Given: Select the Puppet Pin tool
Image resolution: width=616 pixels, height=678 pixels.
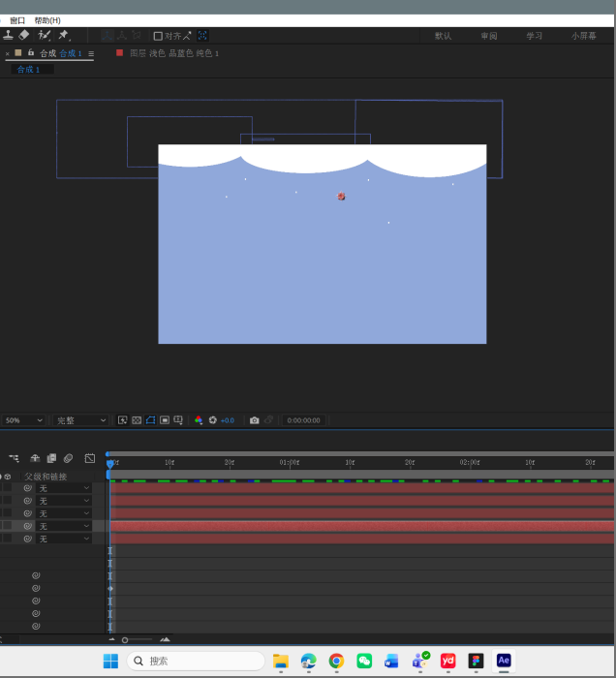Looking at the screenshot, I should tap(64, 35).
